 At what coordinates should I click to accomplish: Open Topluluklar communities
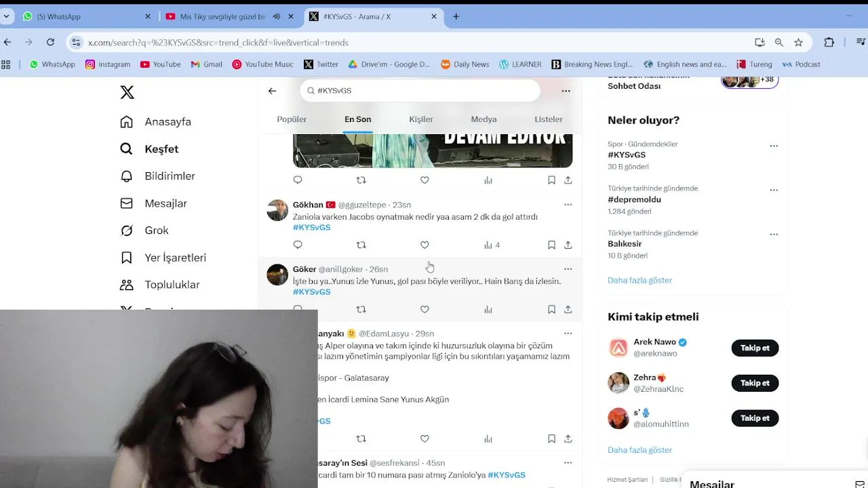[160, 285]
